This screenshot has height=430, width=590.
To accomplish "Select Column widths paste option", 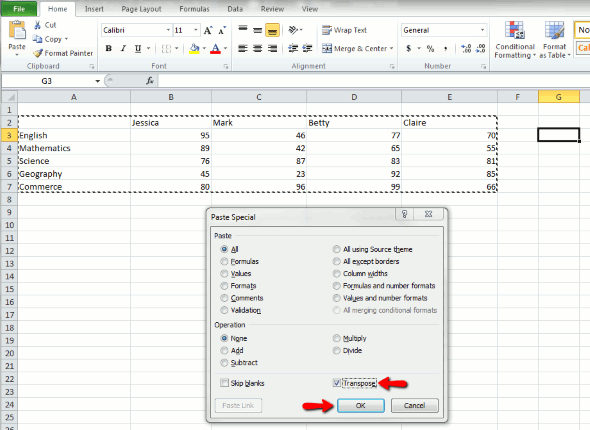I will pos(336,273).
